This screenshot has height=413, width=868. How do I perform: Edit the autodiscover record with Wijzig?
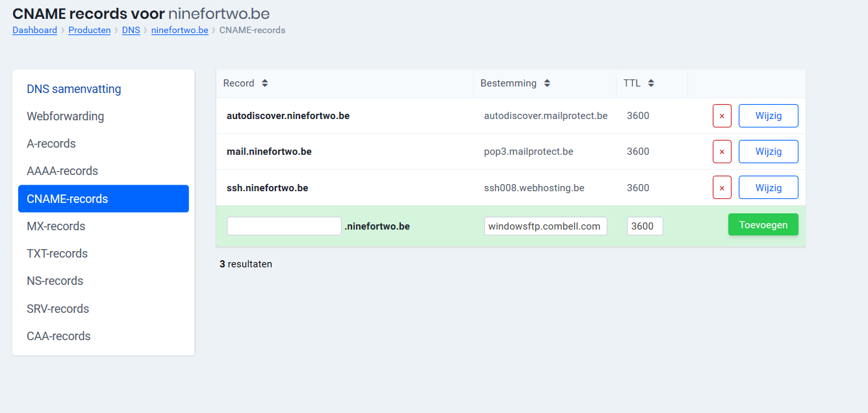pos(768,116)
